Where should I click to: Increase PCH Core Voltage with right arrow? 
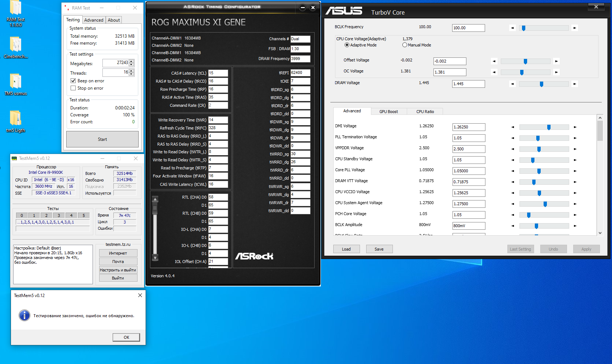[575, 215]
